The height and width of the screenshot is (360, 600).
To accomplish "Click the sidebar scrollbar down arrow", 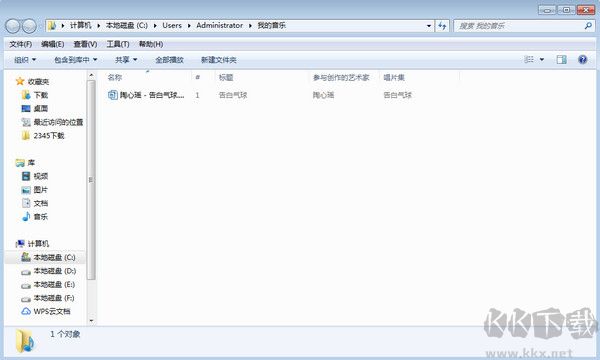I will coord(91,320).
